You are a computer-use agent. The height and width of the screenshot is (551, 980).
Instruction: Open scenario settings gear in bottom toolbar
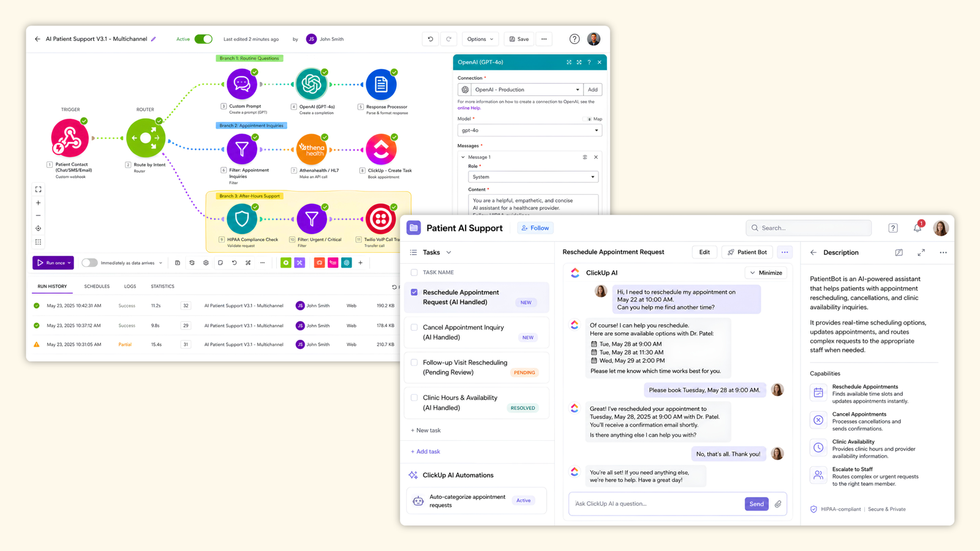[206, 263]
